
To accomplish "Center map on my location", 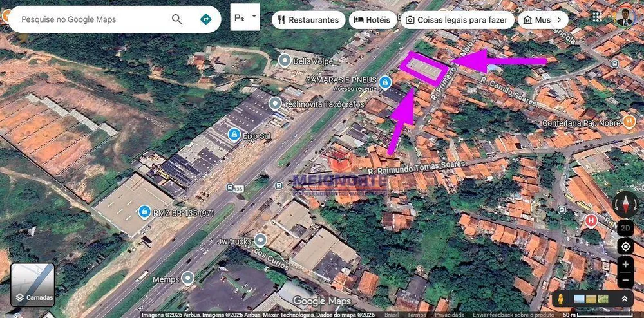I will click(625, 247).
